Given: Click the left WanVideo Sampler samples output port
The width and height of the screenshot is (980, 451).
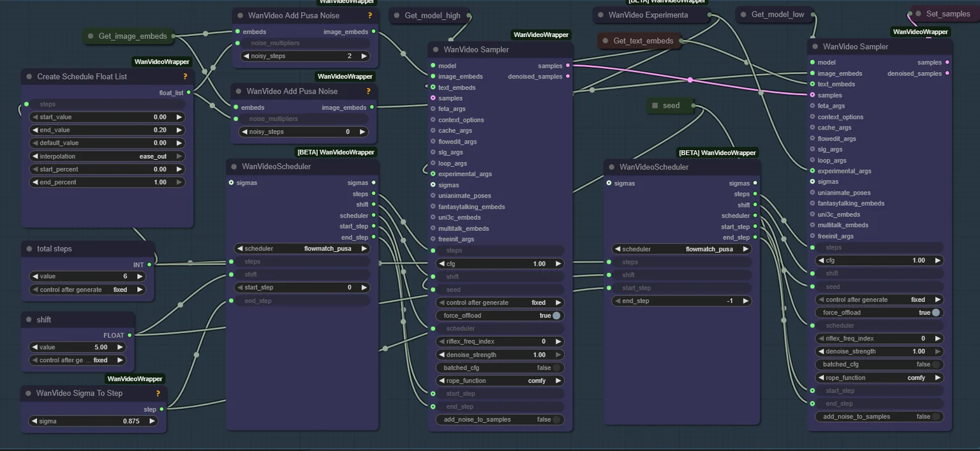Looking at the screenshot, I should 568,66.
